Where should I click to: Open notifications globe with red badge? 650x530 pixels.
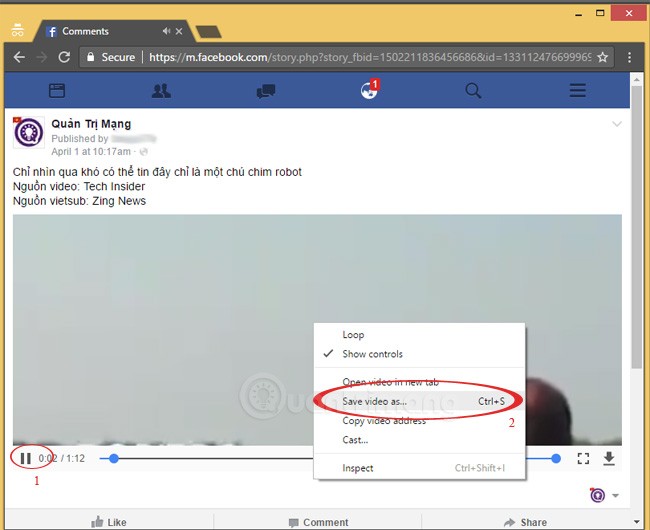[369, 91]
